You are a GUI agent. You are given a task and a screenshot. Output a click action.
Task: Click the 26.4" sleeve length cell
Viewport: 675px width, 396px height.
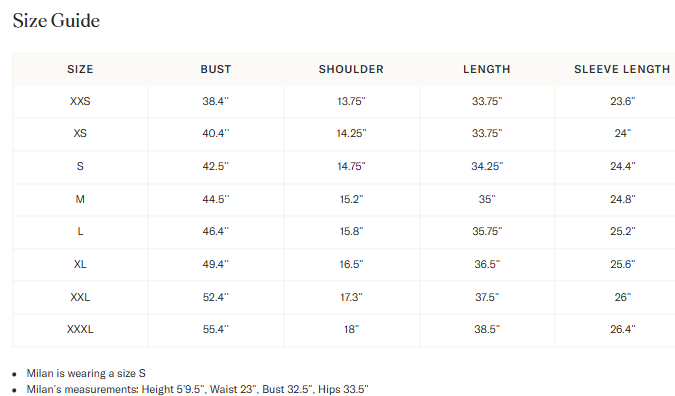(x=622, y=329)
